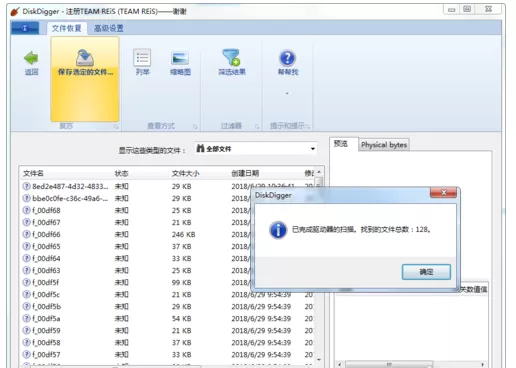Expand the 过滤器 group launcher
This screenshot has width=516, height=368.
click(257, 126)
